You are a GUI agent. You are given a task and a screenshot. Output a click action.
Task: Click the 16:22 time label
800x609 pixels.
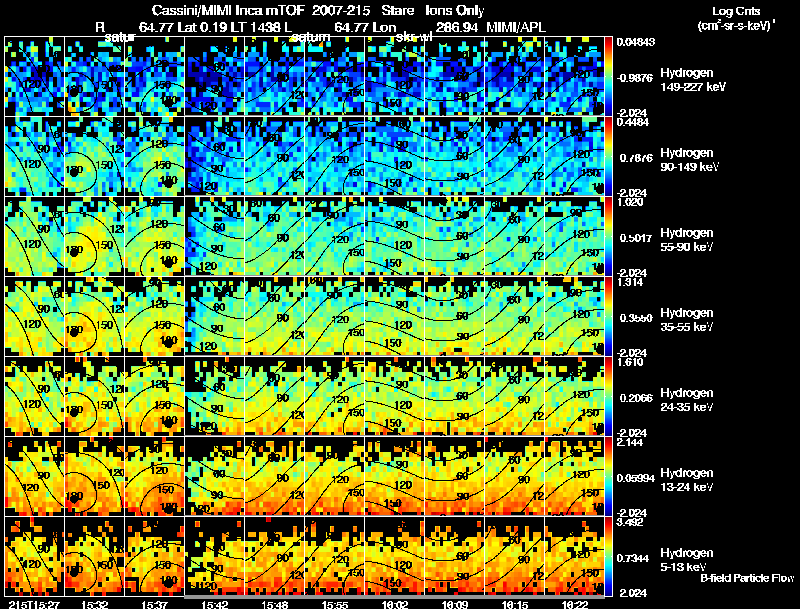click(575, 604)
